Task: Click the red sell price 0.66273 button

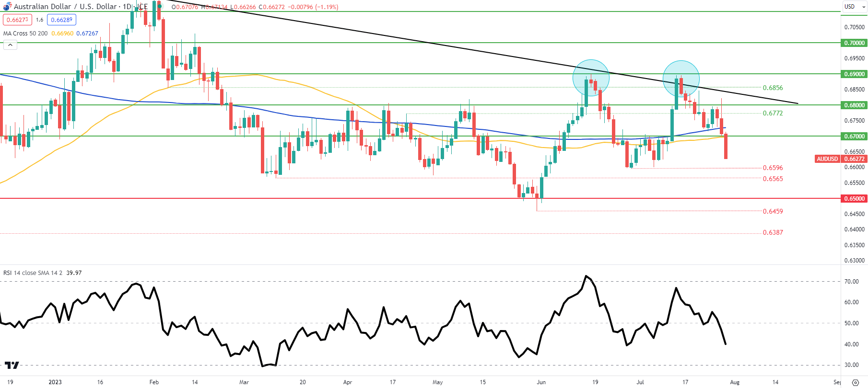Action: [x=17, y=20]
